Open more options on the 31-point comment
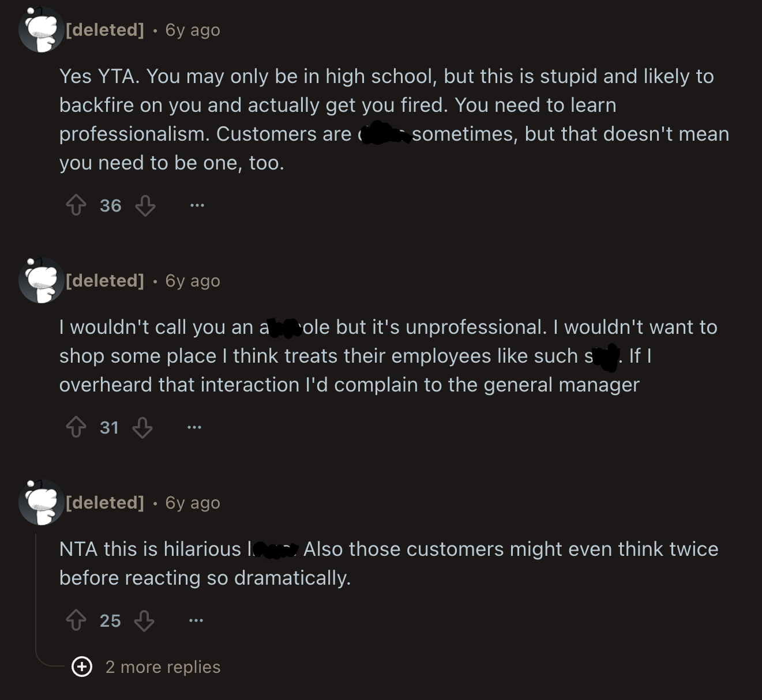The image size is (762, 700). click(194, 427)
